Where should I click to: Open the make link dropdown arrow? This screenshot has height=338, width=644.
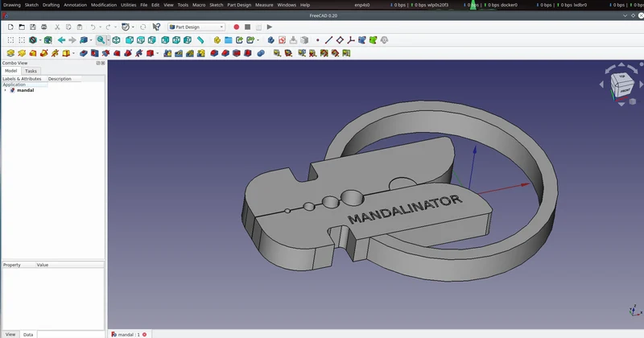click(258, 40)
